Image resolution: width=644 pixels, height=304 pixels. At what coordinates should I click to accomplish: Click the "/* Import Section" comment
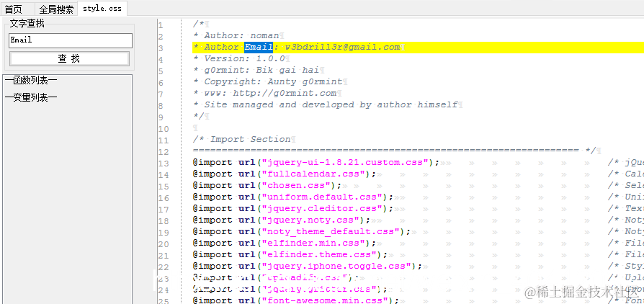241,139
